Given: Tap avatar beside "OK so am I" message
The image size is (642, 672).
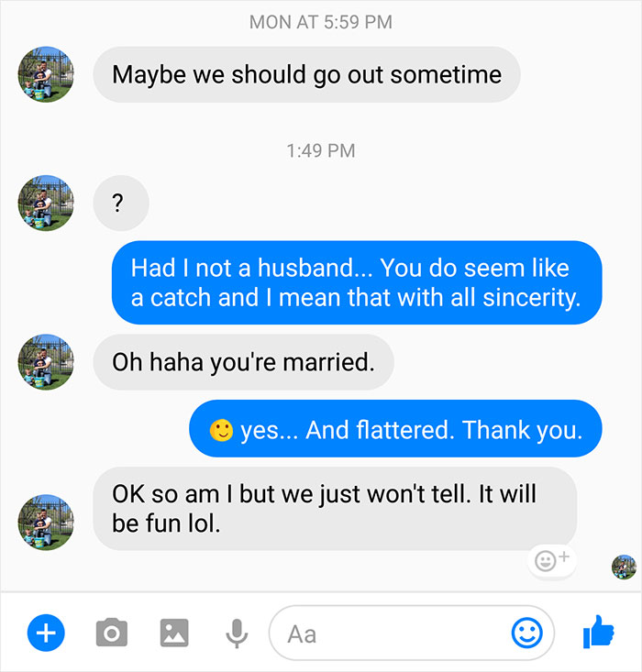Looking at the screenshot, I should [x=46, y=522].
